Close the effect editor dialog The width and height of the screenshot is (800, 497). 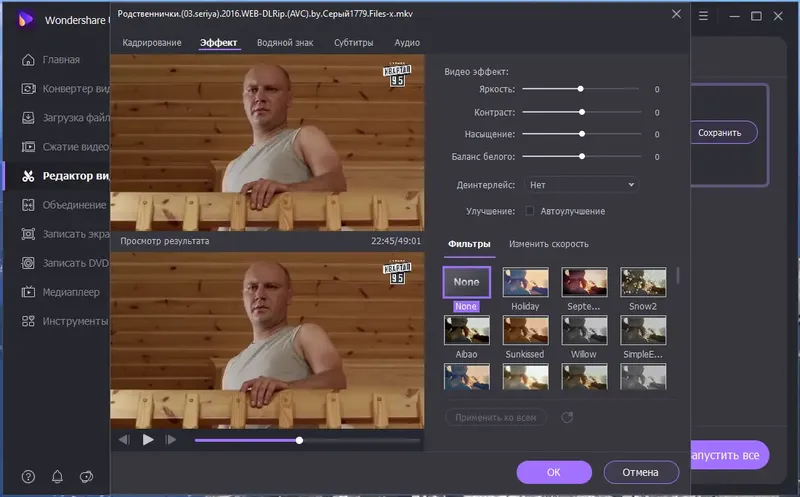click(x=676, y=14)
